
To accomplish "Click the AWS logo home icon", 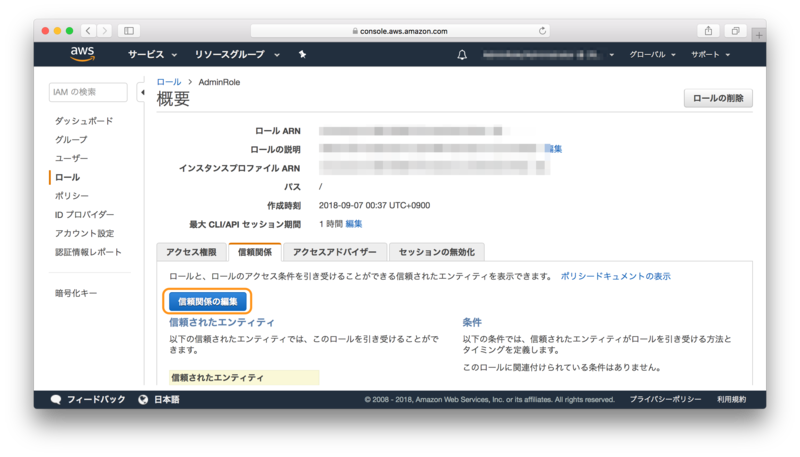I will 82,54.
